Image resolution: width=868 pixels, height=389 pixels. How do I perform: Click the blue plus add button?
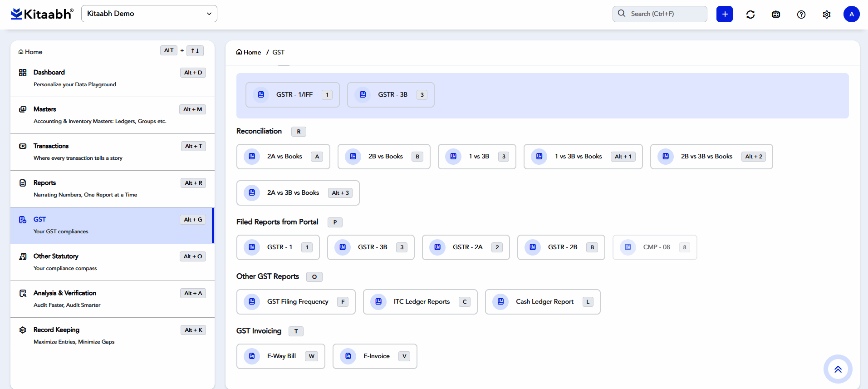click(725, 14)
